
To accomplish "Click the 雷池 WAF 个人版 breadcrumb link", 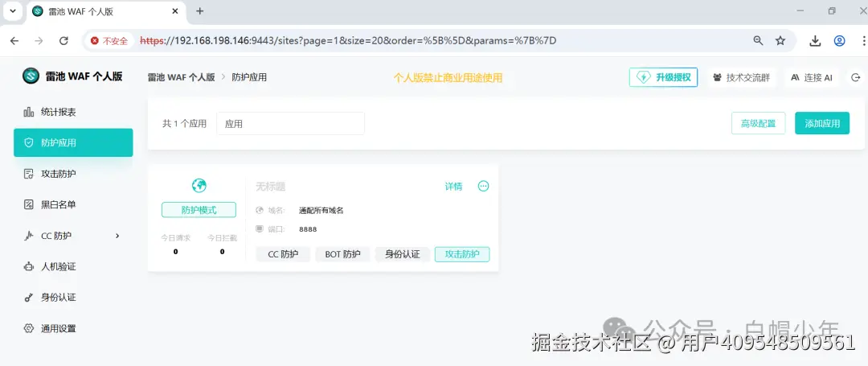I will 181,77.
